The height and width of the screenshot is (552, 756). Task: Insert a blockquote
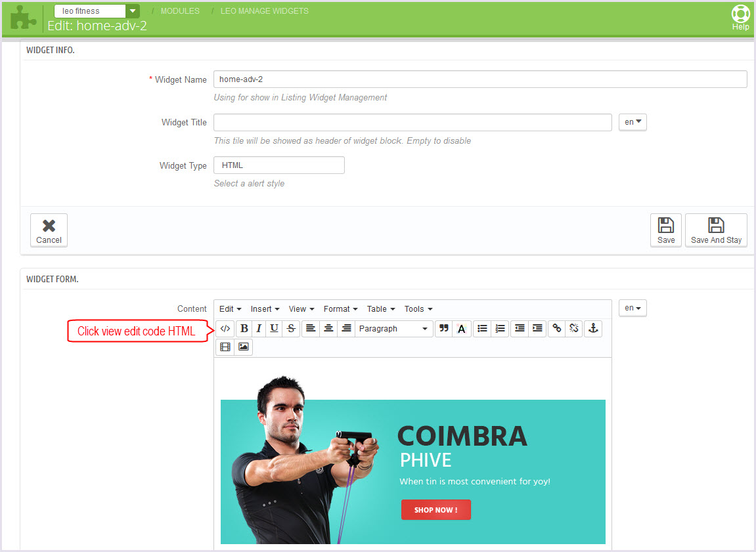point(443,328)
